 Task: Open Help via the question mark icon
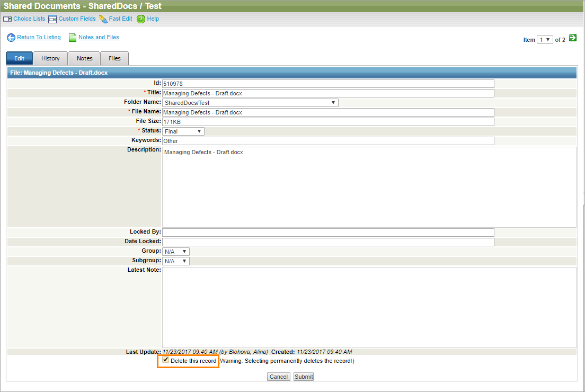click(x=141, y=19)
